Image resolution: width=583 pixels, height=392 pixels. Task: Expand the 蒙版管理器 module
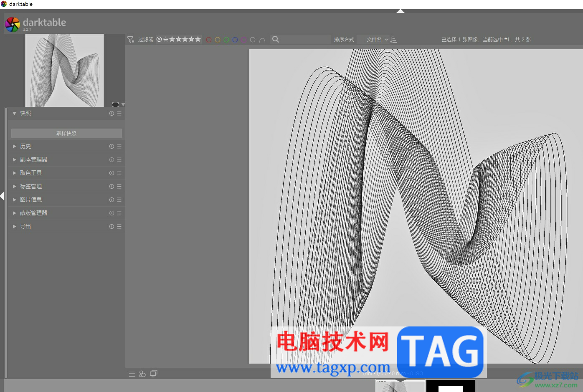coord(14,213)
